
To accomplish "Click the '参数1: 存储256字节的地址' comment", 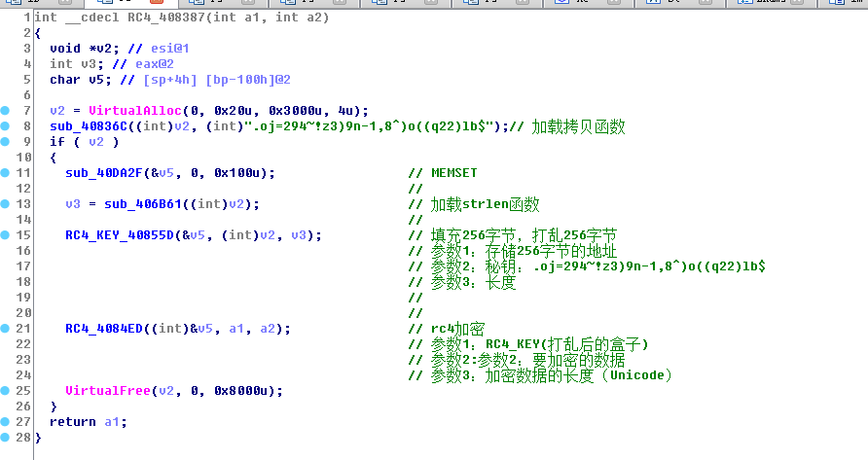I will 524,251.
